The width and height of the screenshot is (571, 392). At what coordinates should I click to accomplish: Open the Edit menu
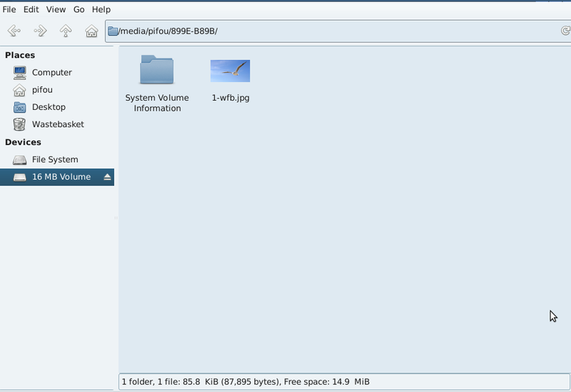[31, 9]
